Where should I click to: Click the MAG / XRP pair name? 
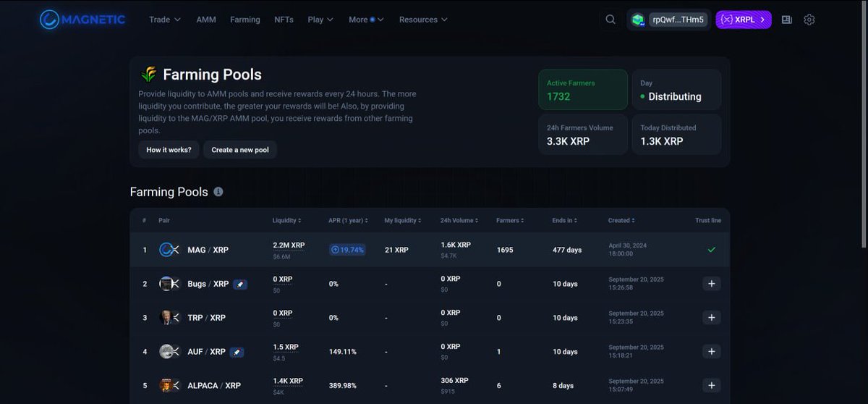point(208,250)
